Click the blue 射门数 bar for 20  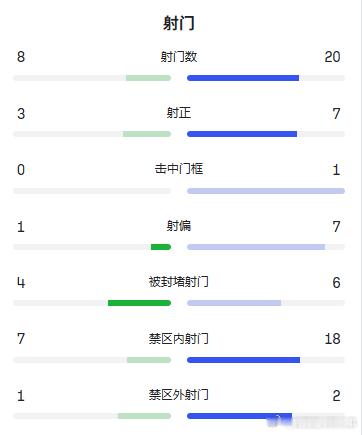tap(243, 78)
